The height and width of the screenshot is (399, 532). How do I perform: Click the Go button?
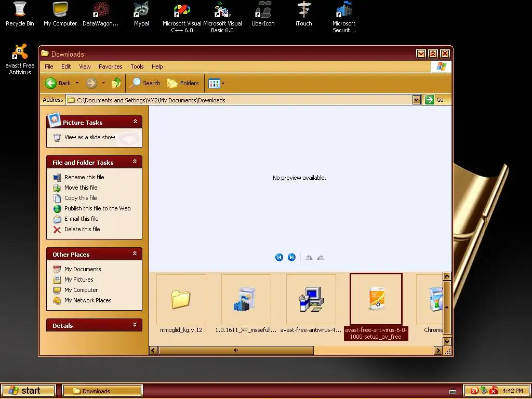click(x=435, y=100)
